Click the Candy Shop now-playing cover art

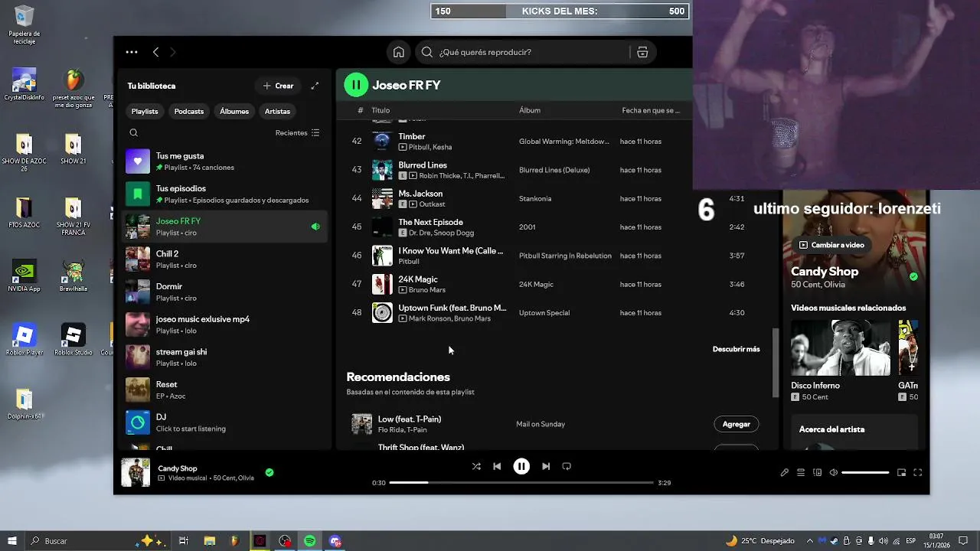point(136,472)
